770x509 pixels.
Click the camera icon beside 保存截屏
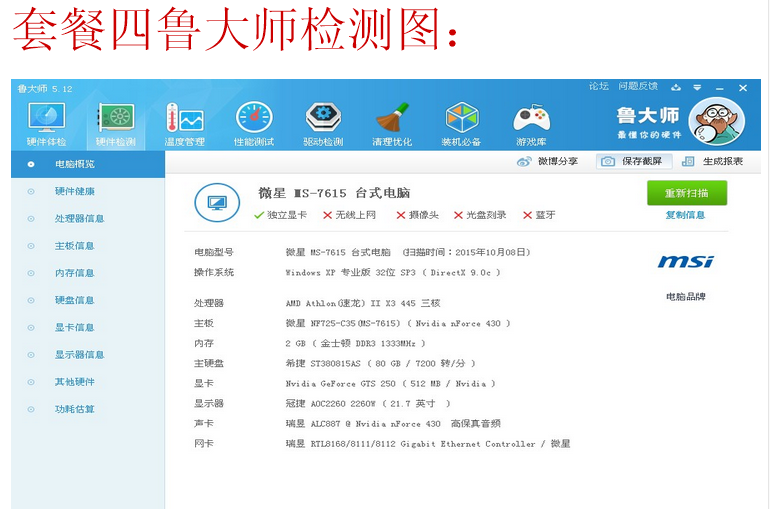[608, 161]
